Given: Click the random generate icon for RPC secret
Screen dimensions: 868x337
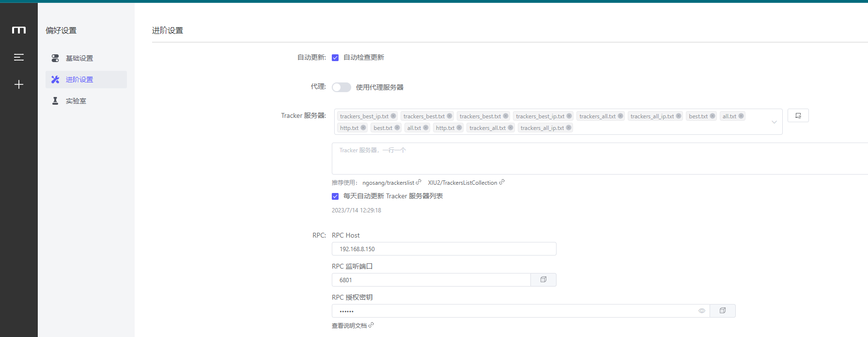Looking at the screenshot, I should [722, 311].
